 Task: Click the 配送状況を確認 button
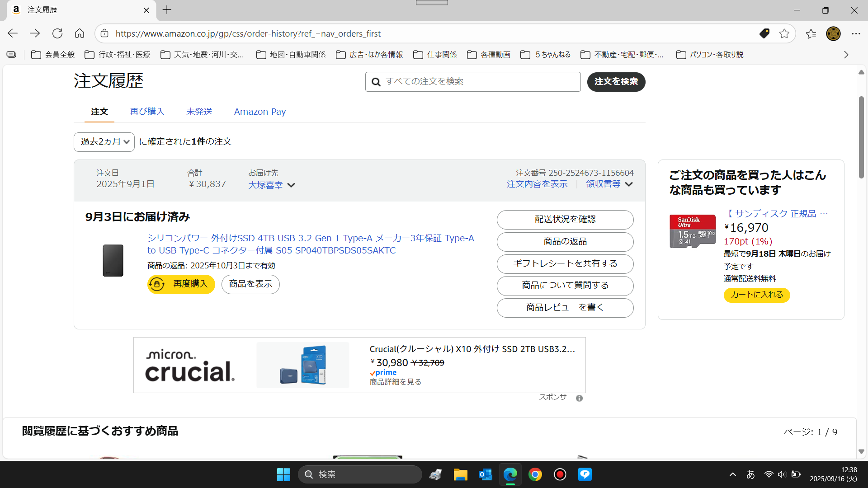(x=565, y=220)
